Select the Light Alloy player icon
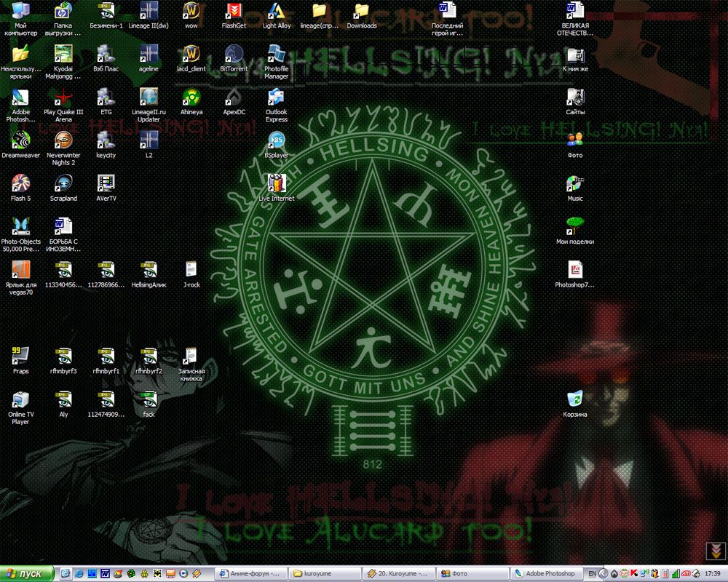Viewport: 728px width, 582px height. click(277, 11)
